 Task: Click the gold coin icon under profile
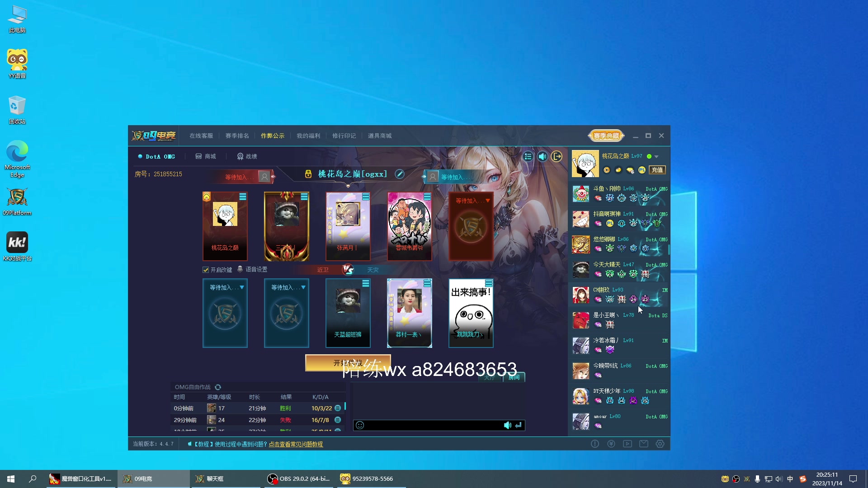click(607, 170)
